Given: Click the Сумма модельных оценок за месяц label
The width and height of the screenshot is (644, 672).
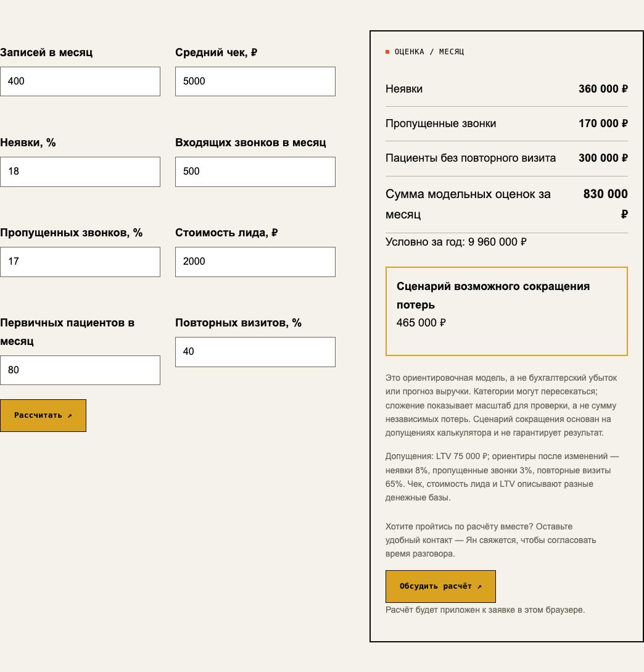Looking at the screenshot, I should pyautogui.click(x=468, y=204).
